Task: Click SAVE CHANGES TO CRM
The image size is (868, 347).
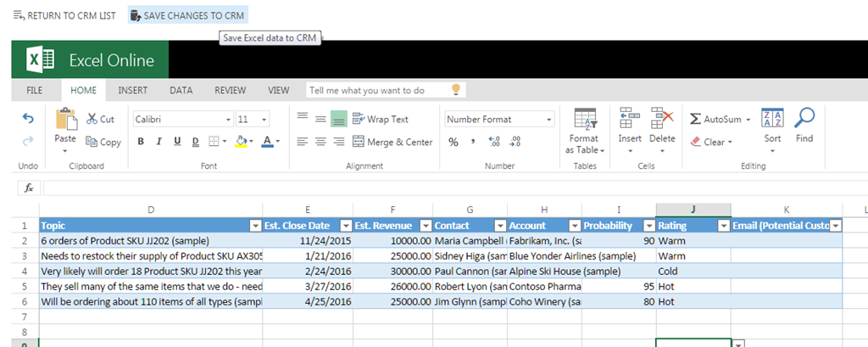Action: [x=187, y=15]
